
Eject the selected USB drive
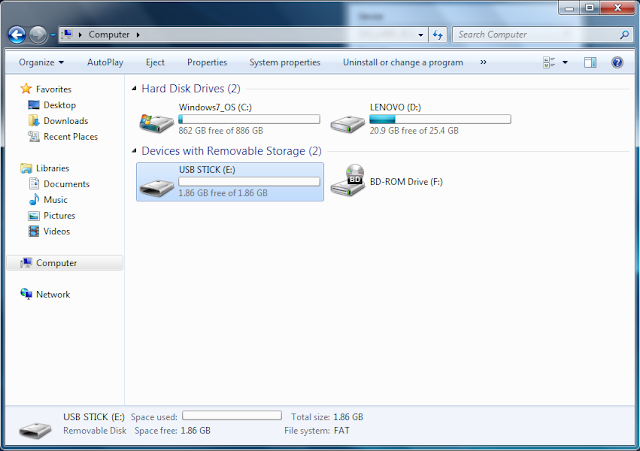click(x=155, y=62)
